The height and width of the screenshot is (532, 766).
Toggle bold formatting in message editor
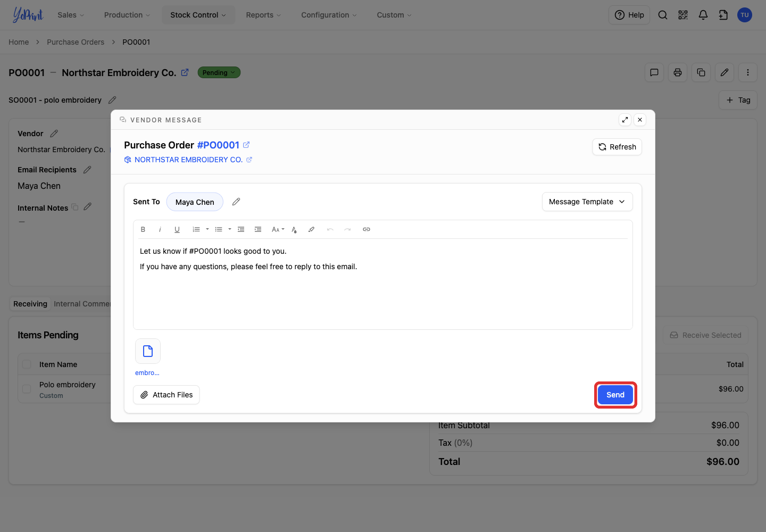coord(143,229)
